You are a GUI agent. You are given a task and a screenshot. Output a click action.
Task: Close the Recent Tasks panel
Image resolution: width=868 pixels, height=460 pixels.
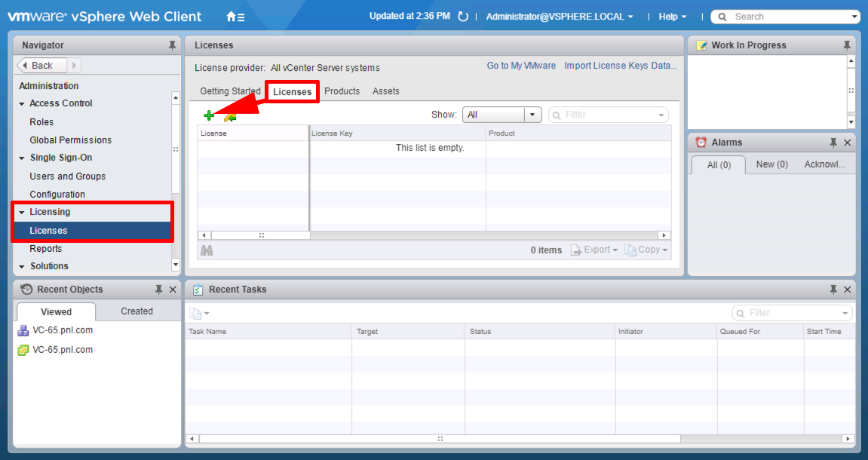point(847,290)
